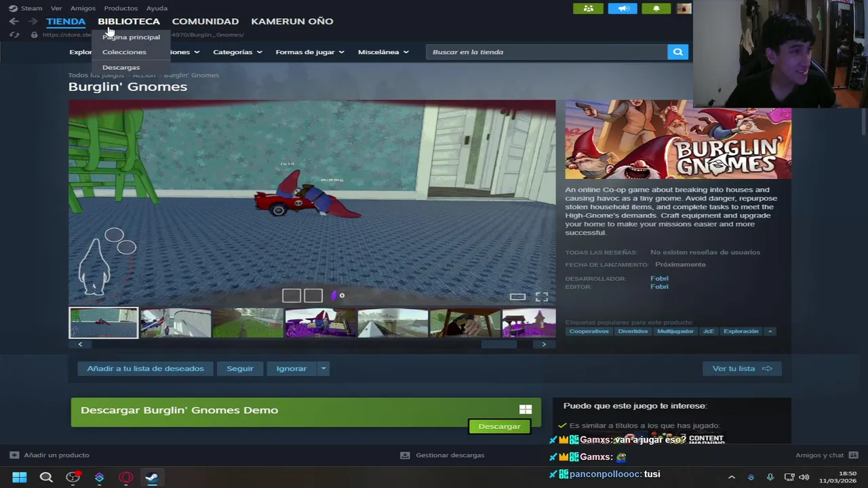Click Añadir un producto at bottom
Screen dimensions: 868x488
(50, 455)
